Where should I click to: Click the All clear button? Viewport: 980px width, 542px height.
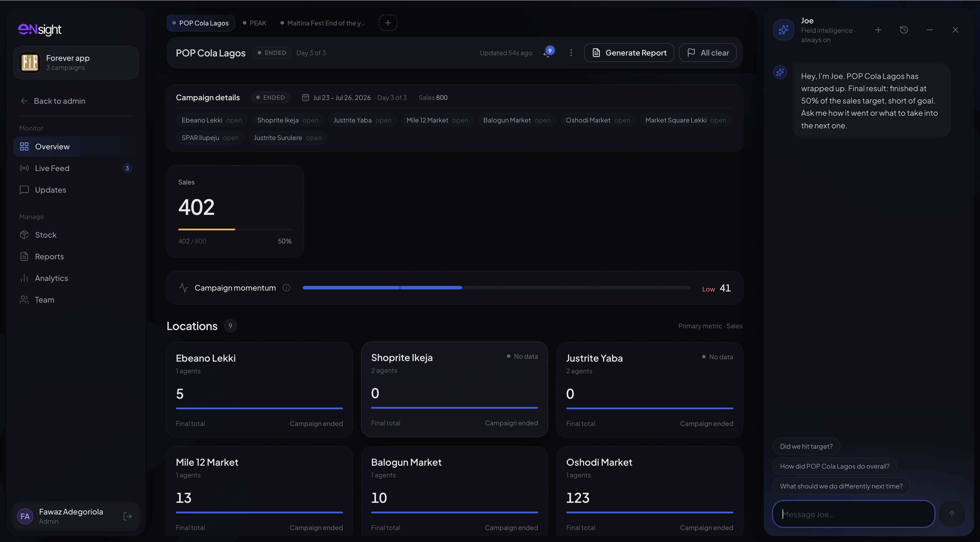tap(708, 53)
